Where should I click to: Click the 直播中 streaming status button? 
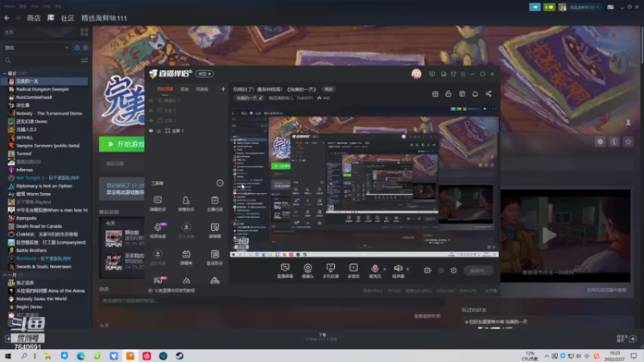point(478,270)
